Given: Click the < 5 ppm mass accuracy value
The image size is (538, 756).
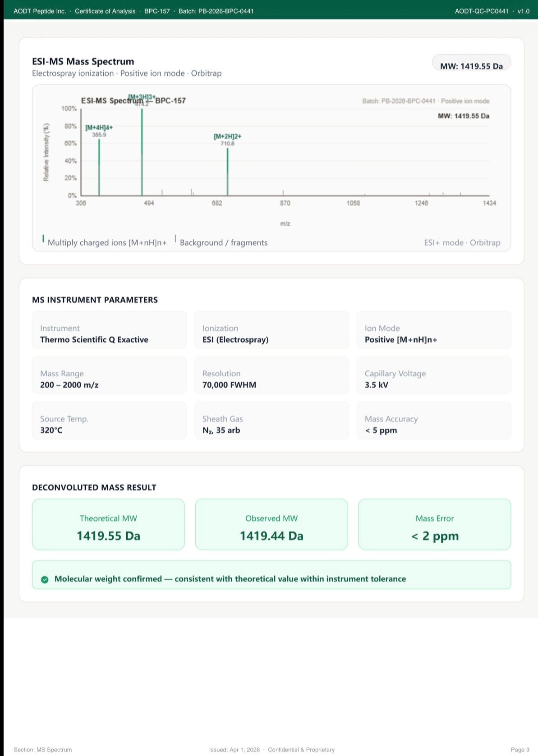Looking at the screenshot, I should (381, 430).
